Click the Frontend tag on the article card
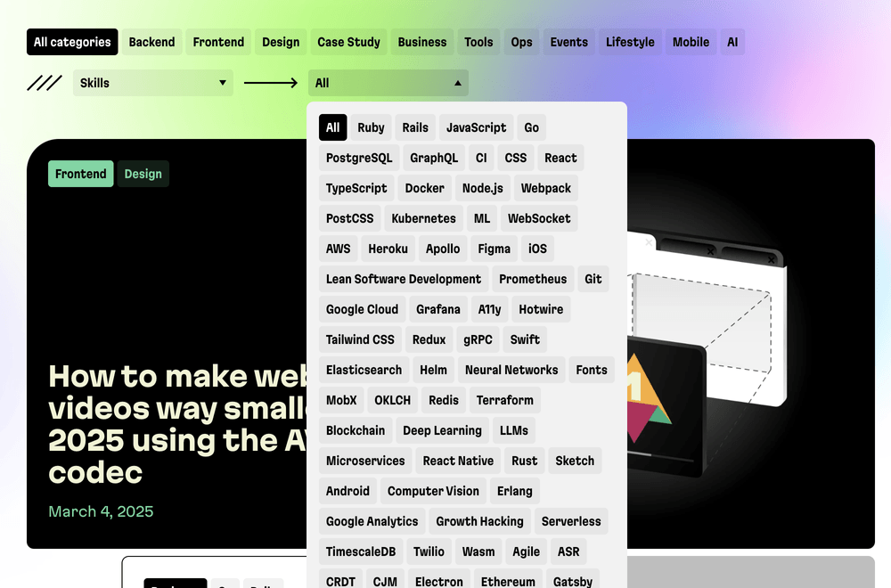Viewport: 891px width, 588px height. [80, 174]
